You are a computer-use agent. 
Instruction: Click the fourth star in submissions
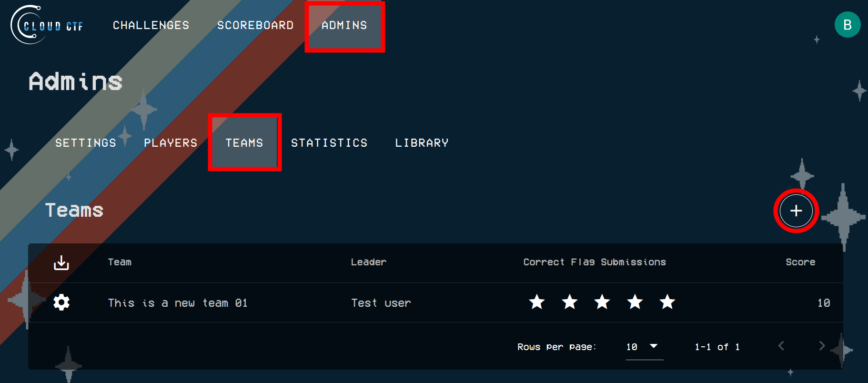pyautogui.click(x=635, y=302)
